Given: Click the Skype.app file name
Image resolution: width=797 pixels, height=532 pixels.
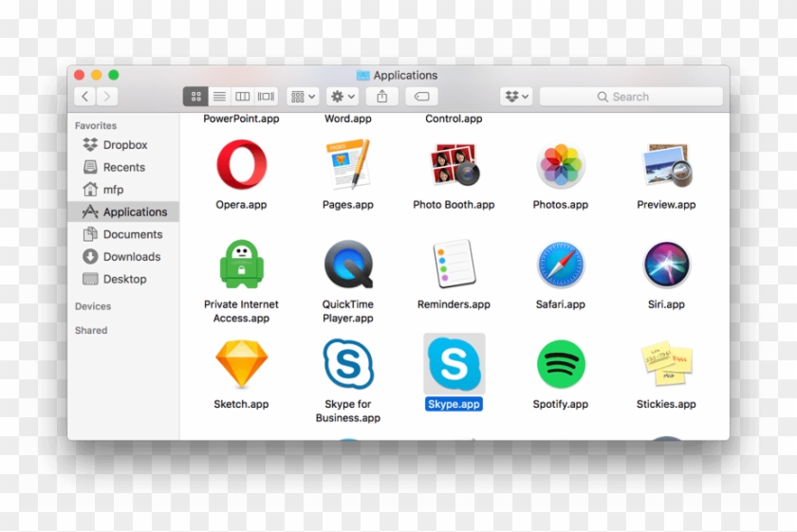Looking at the screenshot, I should pos(454,404).
